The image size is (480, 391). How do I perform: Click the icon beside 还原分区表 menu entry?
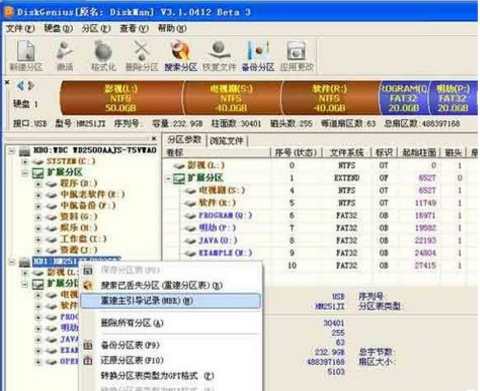(88, 360)
